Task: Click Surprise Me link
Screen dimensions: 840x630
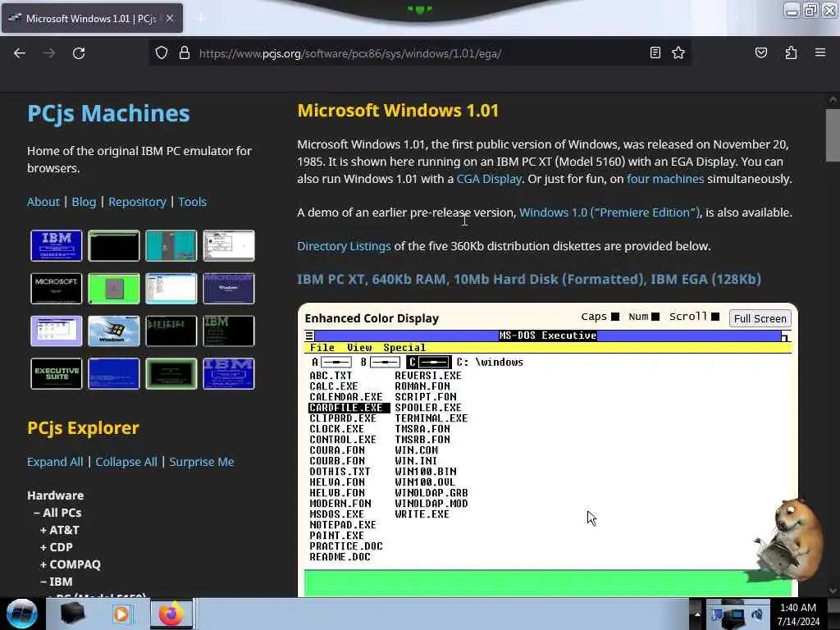Action: [x=202, y=462]
